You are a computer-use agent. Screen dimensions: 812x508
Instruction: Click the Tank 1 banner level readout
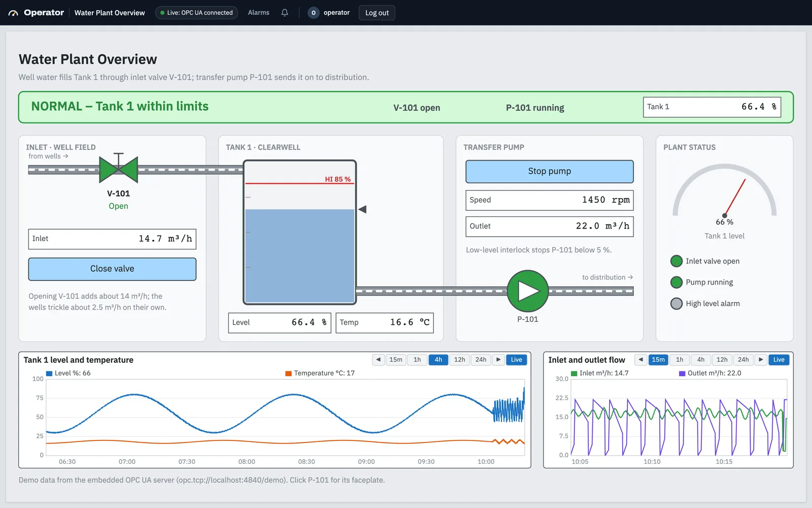(712, 107)
